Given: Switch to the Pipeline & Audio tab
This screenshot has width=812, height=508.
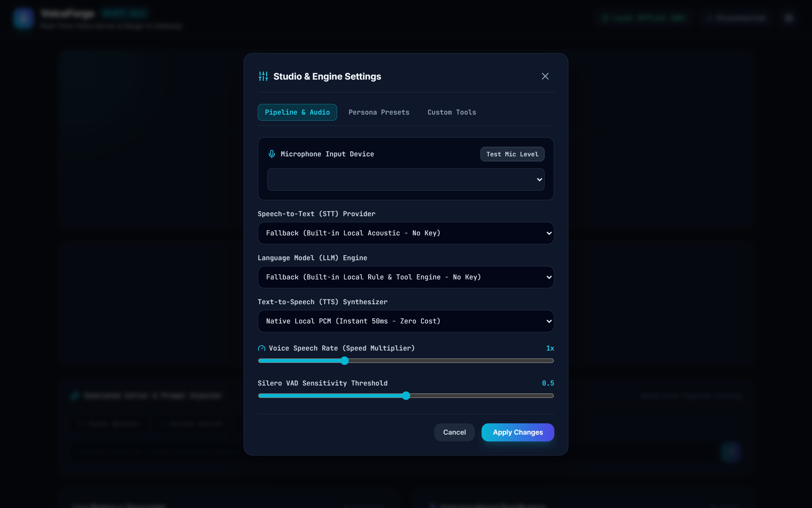Looking at the screenshot, I should pos(297,112).
